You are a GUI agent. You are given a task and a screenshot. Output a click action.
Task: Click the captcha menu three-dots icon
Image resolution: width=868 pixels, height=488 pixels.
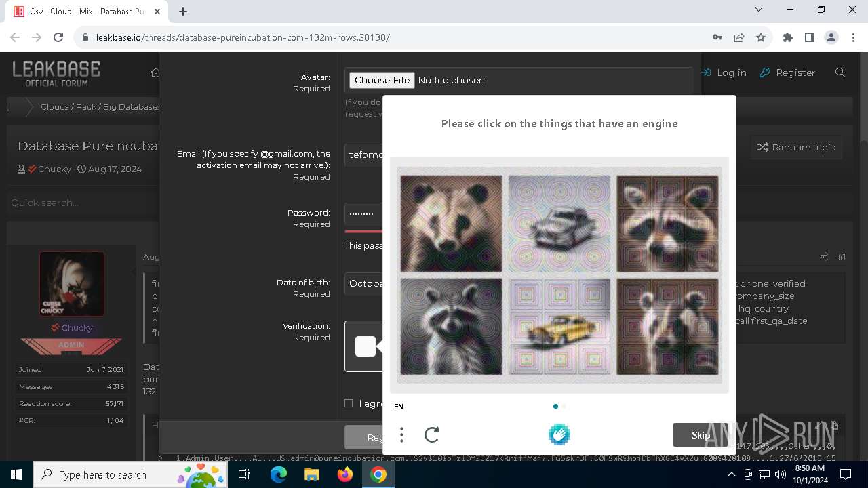[401, 434]
